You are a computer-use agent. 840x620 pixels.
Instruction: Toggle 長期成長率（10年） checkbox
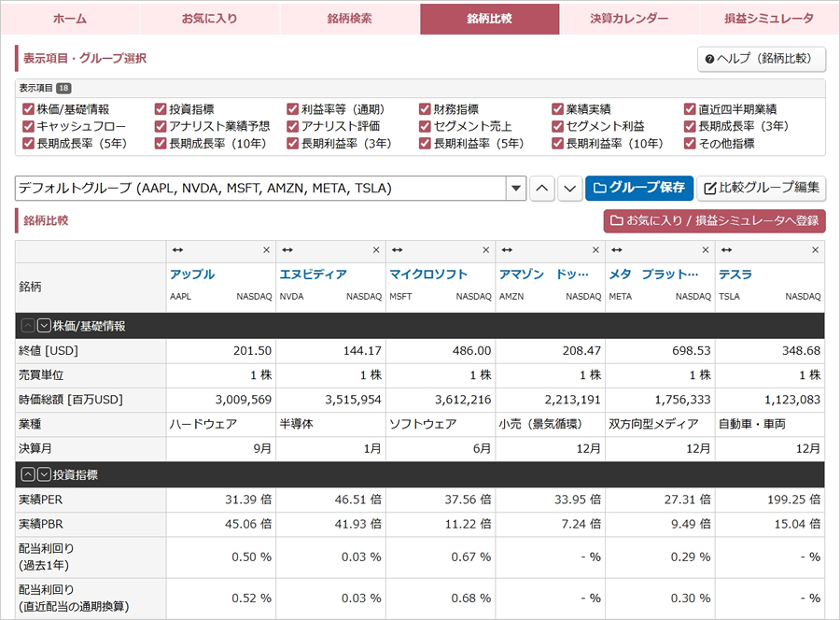click(x=161, y=144)
